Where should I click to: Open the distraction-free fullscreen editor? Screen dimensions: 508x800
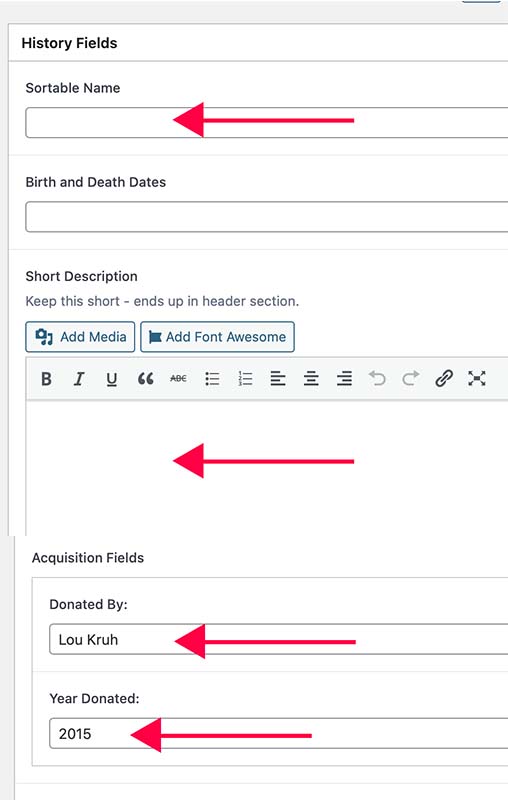pos(477,379)
